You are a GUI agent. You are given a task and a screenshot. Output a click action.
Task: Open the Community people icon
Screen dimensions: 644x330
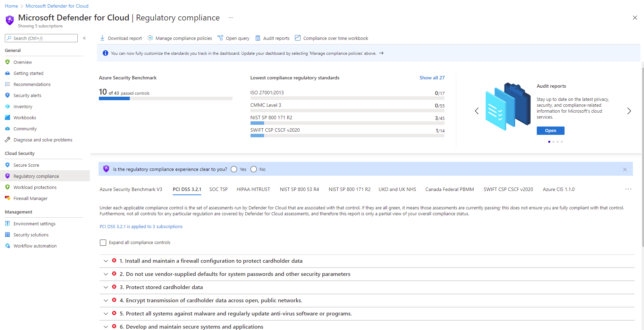[x=8, y=129]
